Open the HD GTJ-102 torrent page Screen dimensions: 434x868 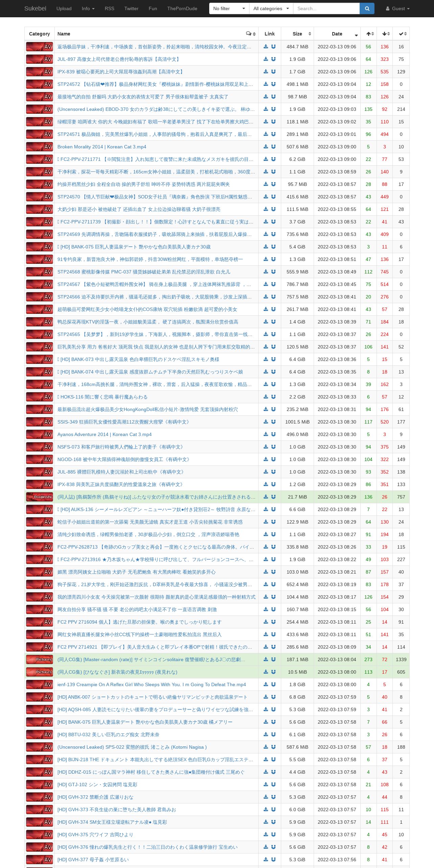(x=97, y=785)
